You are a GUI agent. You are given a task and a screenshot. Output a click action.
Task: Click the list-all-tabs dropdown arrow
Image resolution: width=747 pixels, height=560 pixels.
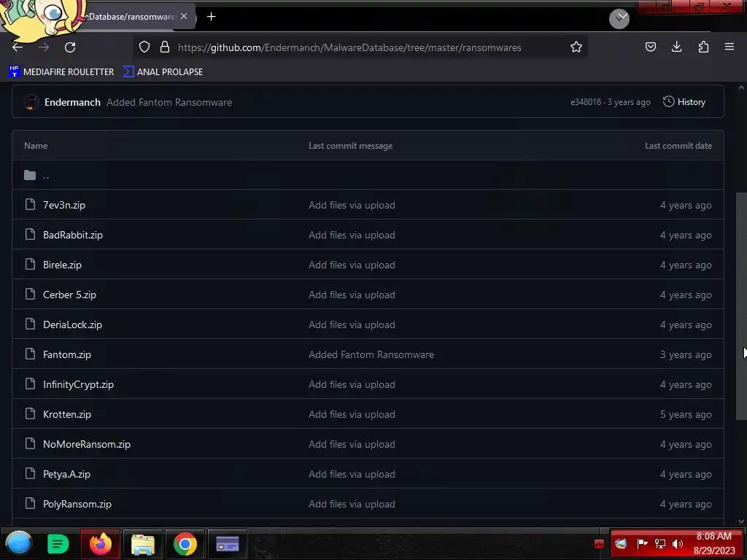coord(619,18)
